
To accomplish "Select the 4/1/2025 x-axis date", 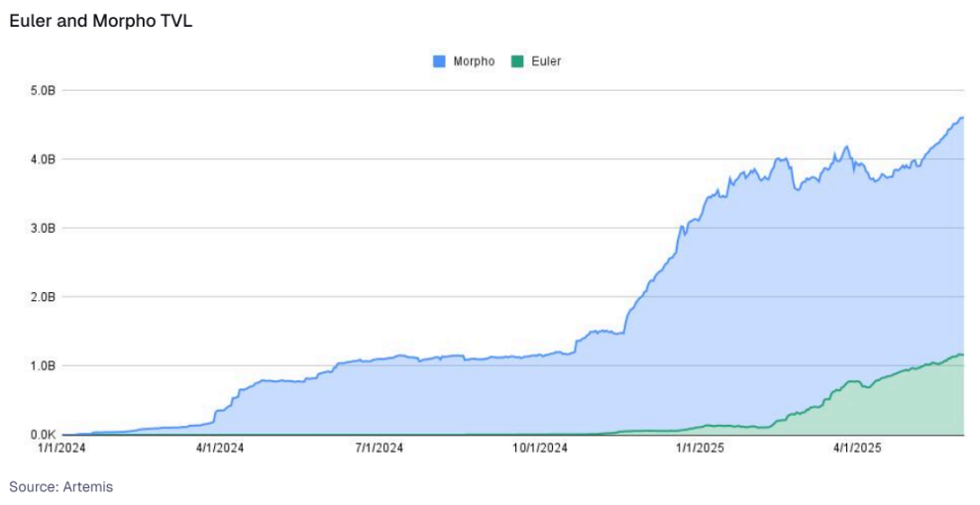I will (857, 449).
